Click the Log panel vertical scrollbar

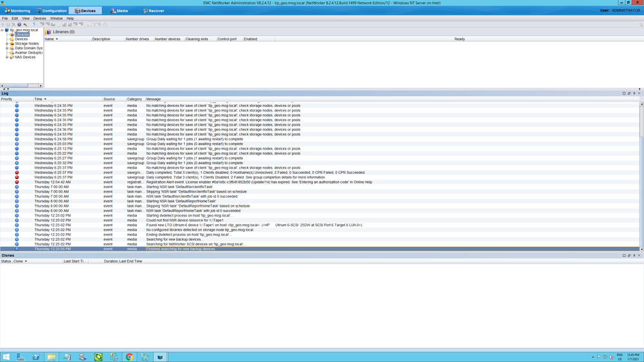point(641,176)
